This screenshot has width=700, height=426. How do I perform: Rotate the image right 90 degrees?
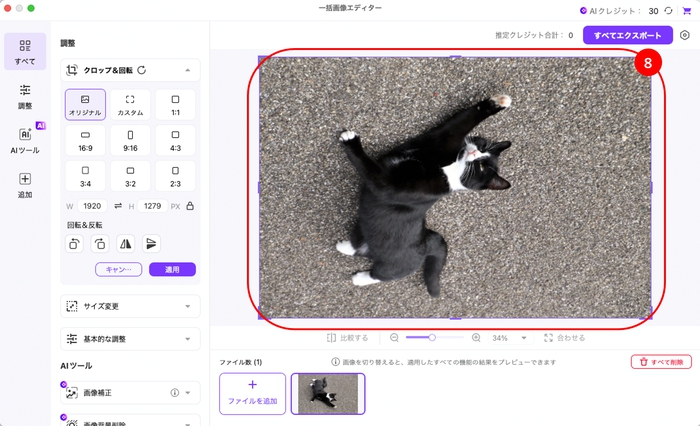point(100,243)
